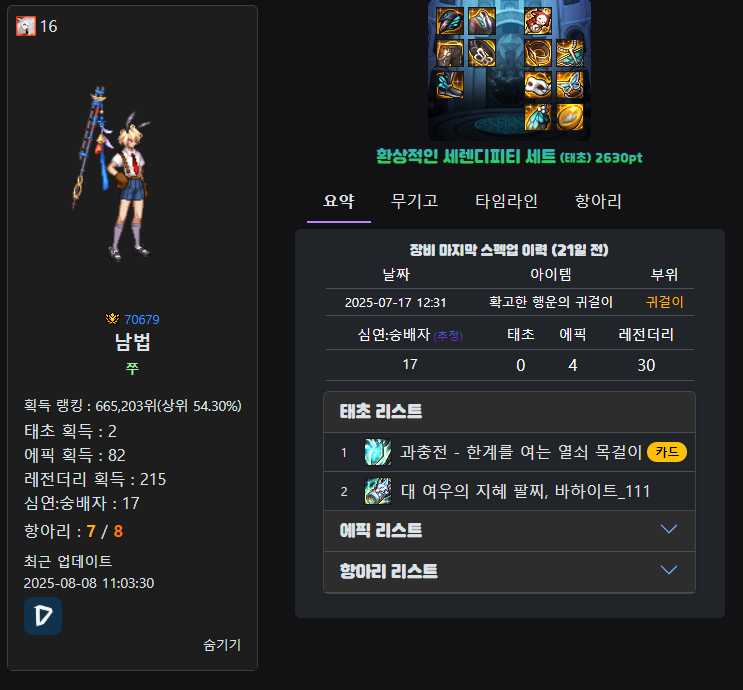Click the 70679 fame ranking link
743x690 pixels.
pyautogui.click(x=141, y=319)
